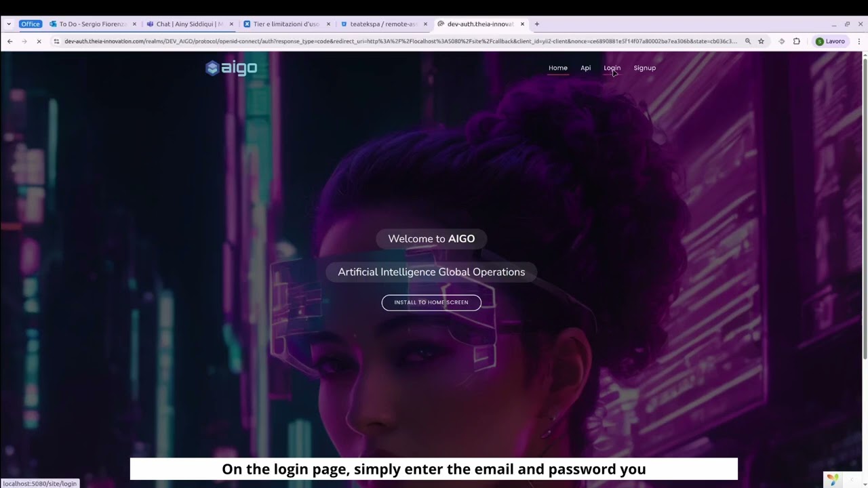Restore the browser window size
This screenshot has height=488, width=868.
coord(847,24)
